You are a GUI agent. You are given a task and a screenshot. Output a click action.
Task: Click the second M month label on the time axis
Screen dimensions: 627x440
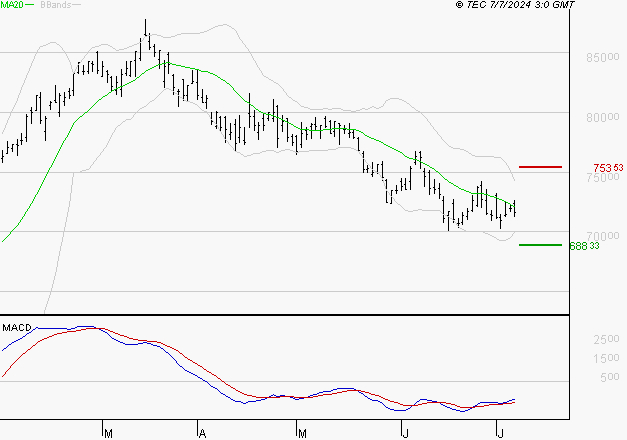302,434
